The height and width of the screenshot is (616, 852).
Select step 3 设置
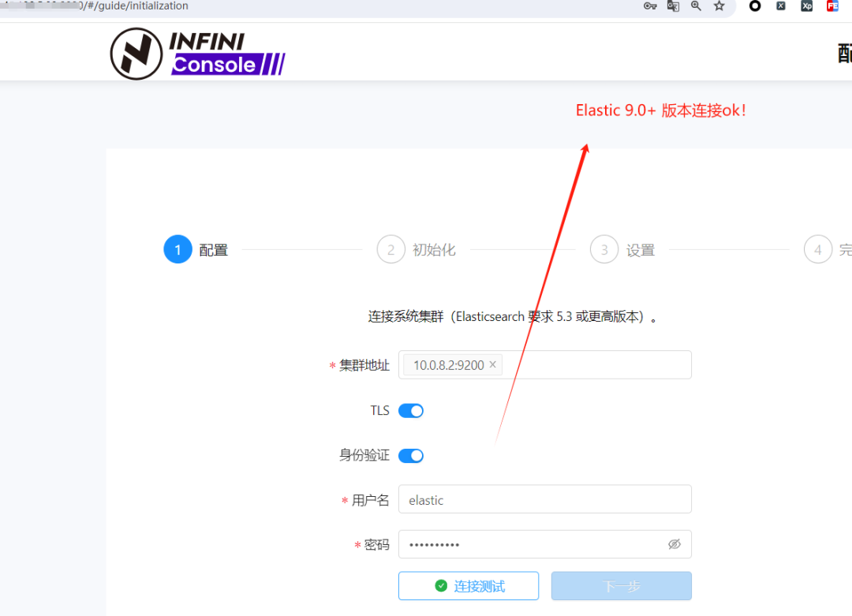pos(622,249)
